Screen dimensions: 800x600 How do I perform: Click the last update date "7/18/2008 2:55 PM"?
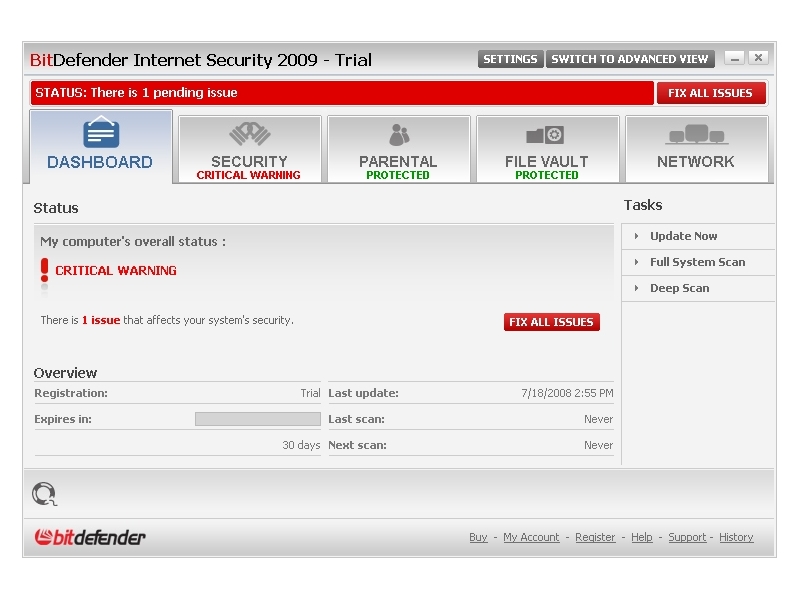pos(567,393)
